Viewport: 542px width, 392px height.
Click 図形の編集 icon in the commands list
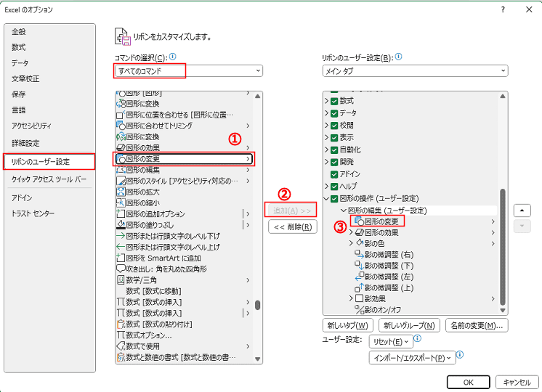121,170
